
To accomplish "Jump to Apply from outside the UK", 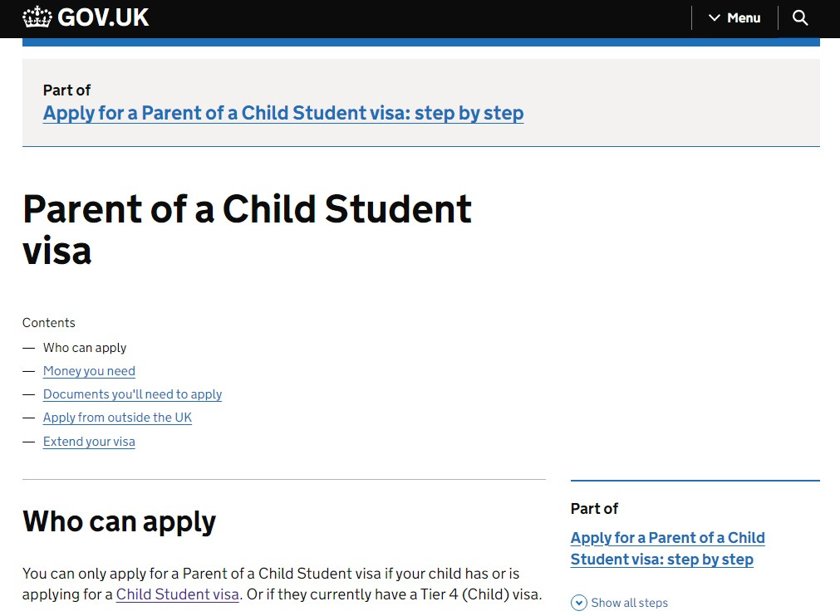I will click(x=117, y=418).
